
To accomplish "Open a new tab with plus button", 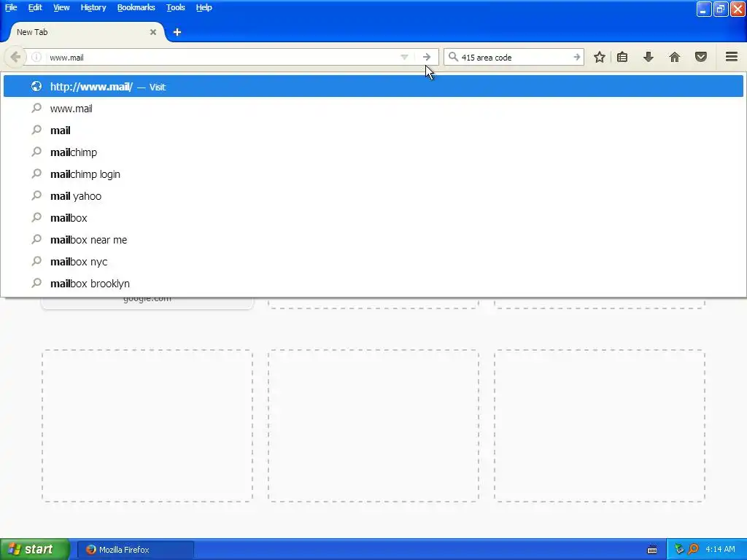I will pos(177,32).
